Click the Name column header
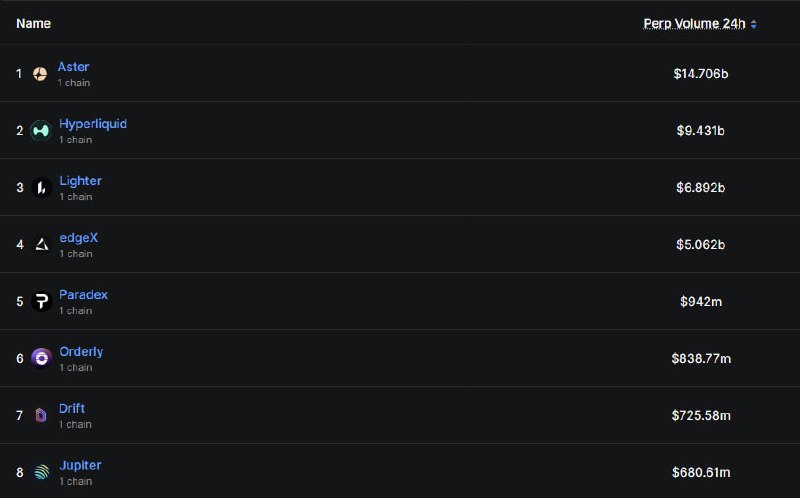 point(33,23)
